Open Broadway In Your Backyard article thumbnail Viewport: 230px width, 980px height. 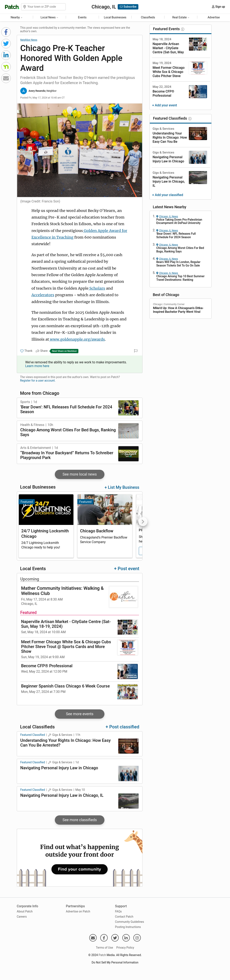(128, 454)
